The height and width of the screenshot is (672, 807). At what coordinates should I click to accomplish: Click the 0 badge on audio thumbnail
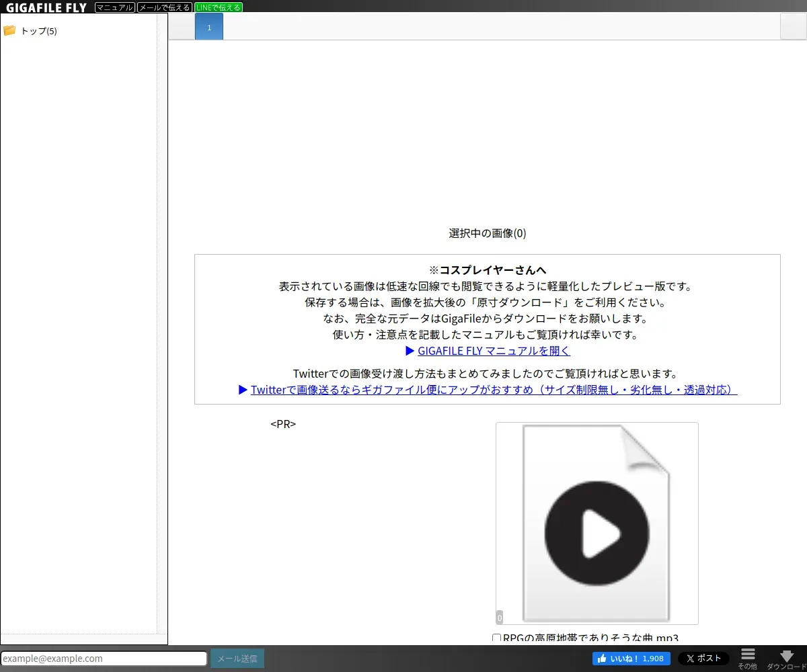pyautogui.click(x=500, y=618)
